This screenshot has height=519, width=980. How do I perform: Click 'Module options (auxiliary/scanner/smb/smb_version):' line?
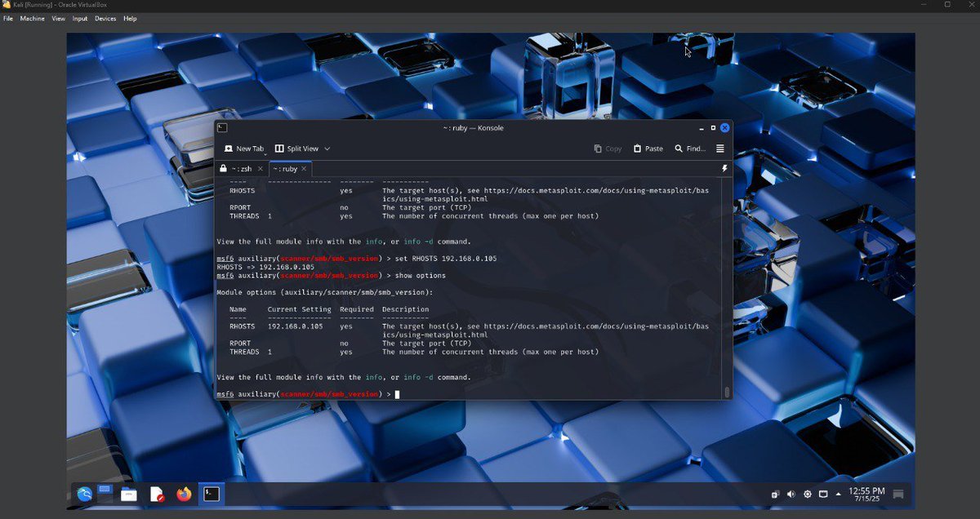324,292
